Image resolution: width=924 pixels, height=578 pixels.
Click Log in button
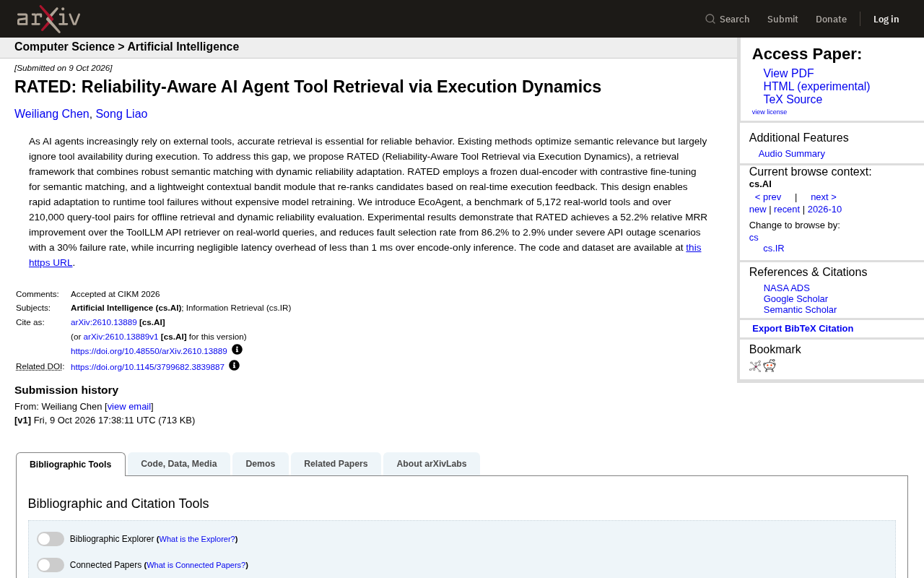[886, 19]
